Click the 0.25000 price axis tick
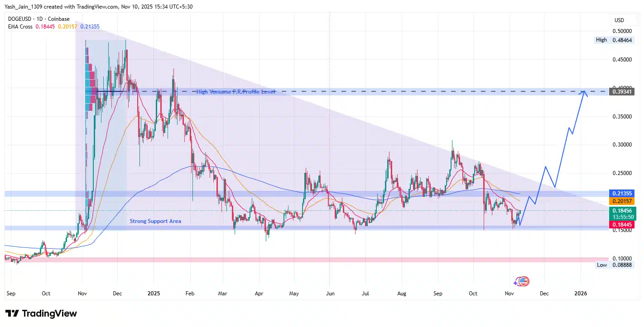Screen dimensions: 644x327 (622, 173)
